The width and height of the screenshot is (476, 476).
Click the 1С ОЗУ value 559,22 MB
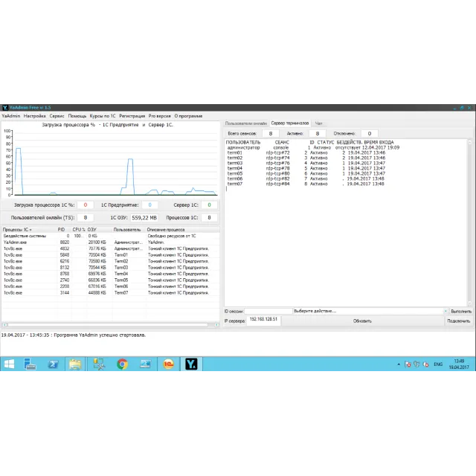click(x=144, y=218)
